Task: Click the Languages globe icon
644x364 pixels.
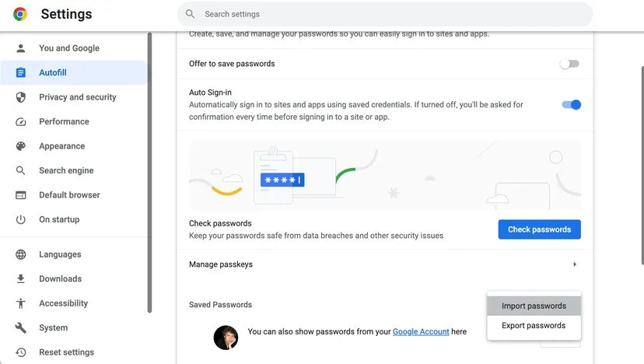Action: click(21, 254)
